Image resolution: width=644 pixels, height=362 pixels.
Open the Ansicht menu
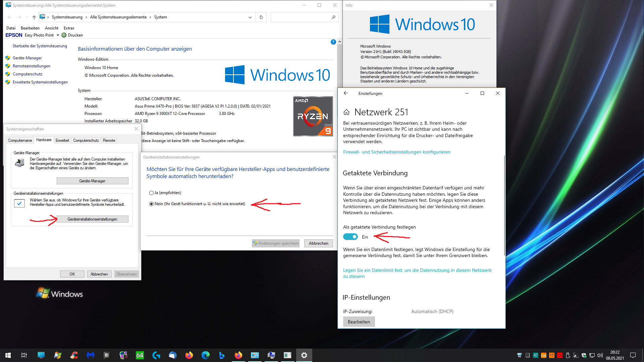pyautogui.click(x=52, y=28)
